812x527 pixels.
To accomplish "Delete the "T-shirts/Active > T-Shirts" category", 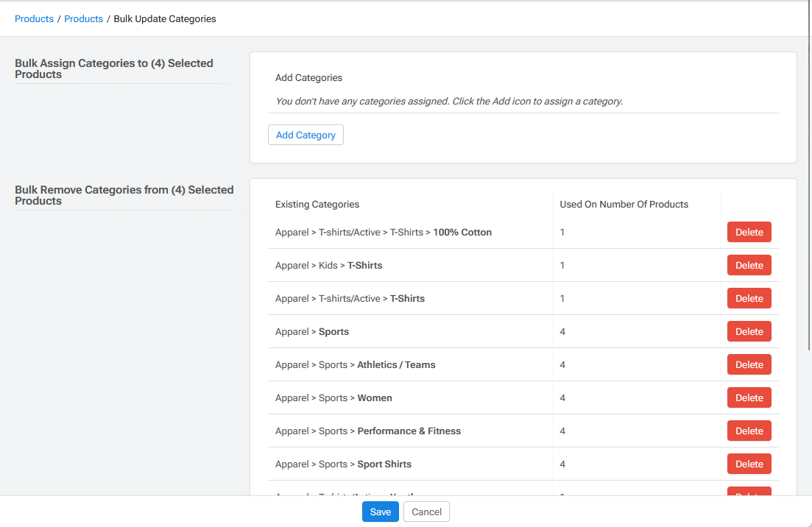I will (749, 298).
